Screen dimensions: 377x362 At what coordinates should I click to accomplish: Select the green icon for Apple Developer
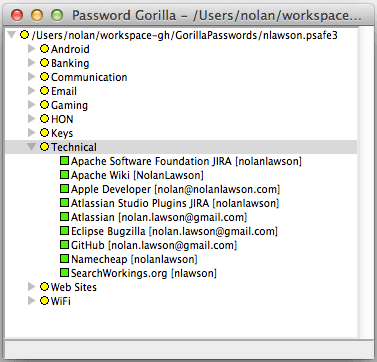64,189
